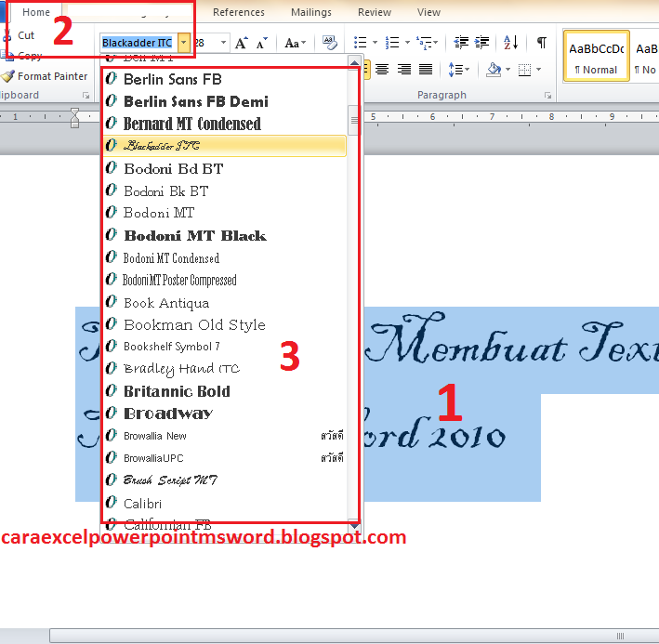
Task: Choose Berlin Sans FB font
Action: pos(225,79)
